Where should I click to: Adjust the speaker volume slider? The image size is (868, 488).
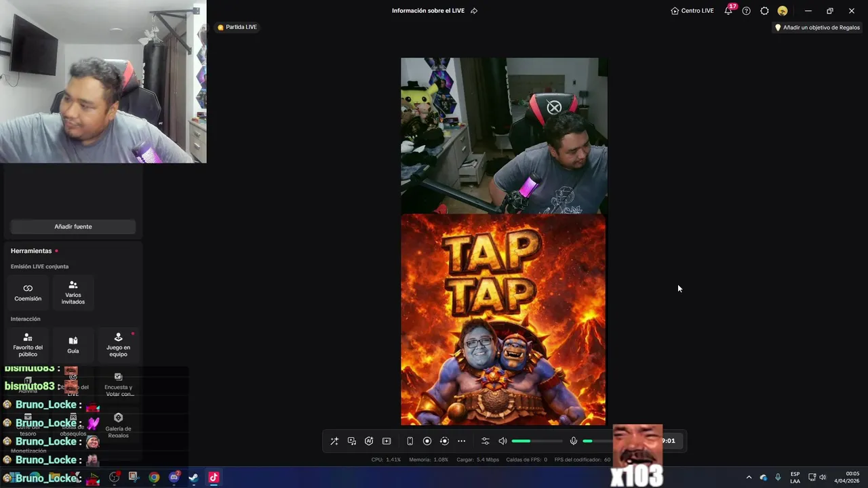pyautogui.click(x=536, y=441)
